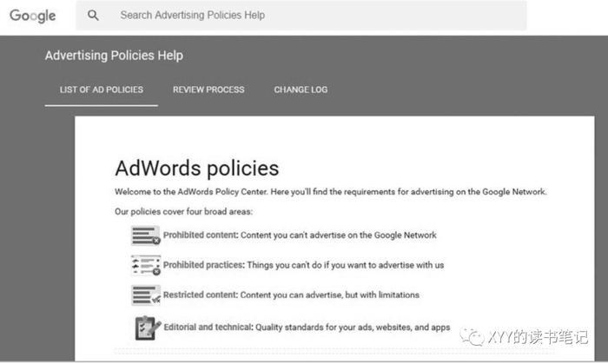The image size is (608, 364).
Task: Open the Prohibited content link
Action: pos(201,235)
